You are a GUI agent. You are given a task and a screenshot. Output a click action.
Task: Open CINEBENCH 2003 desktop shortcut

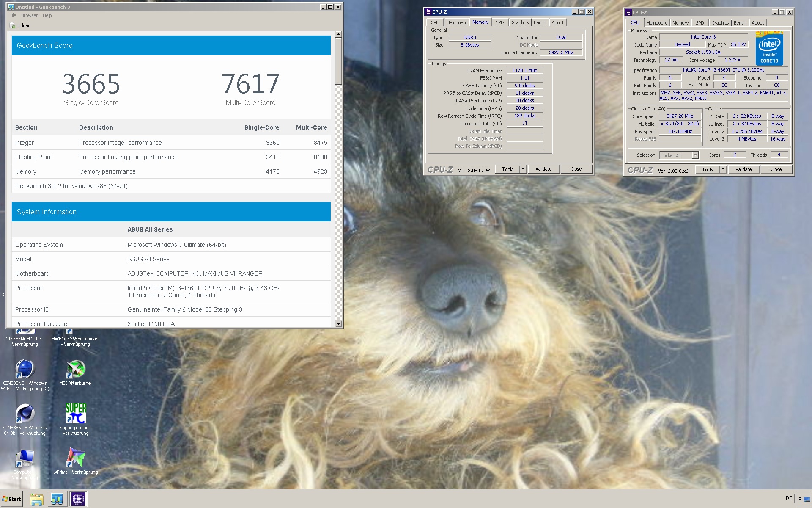point(25,338)
